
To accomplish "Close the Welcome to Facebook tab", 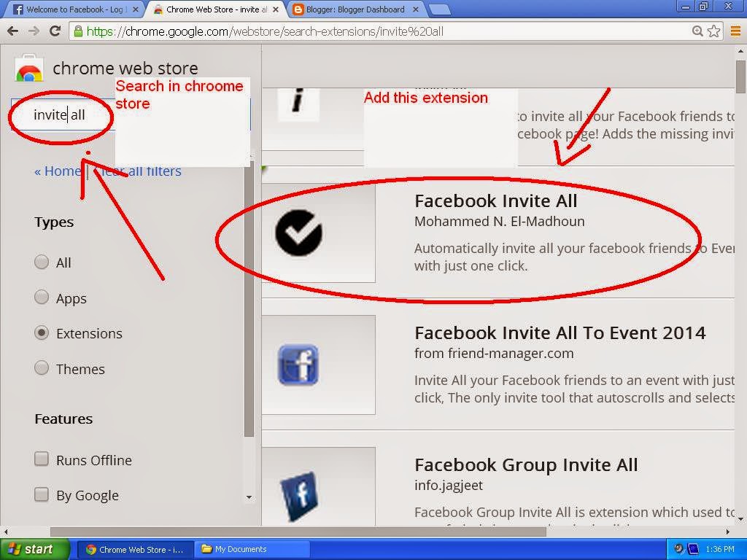I will pyautogui.click(x=135, y=9).
